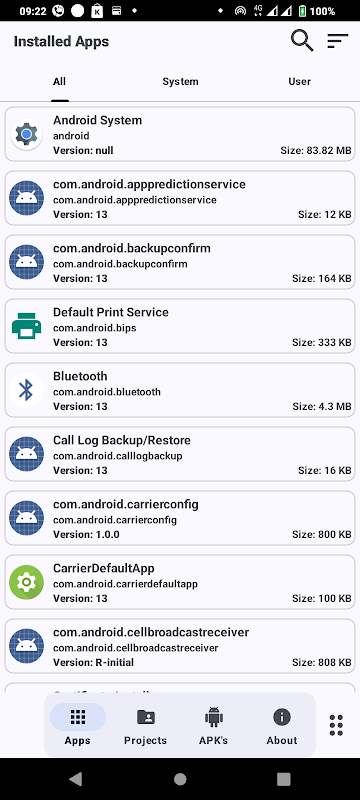
Task: Open the com.android.carrierconfig list item
Action: point(180,518)
